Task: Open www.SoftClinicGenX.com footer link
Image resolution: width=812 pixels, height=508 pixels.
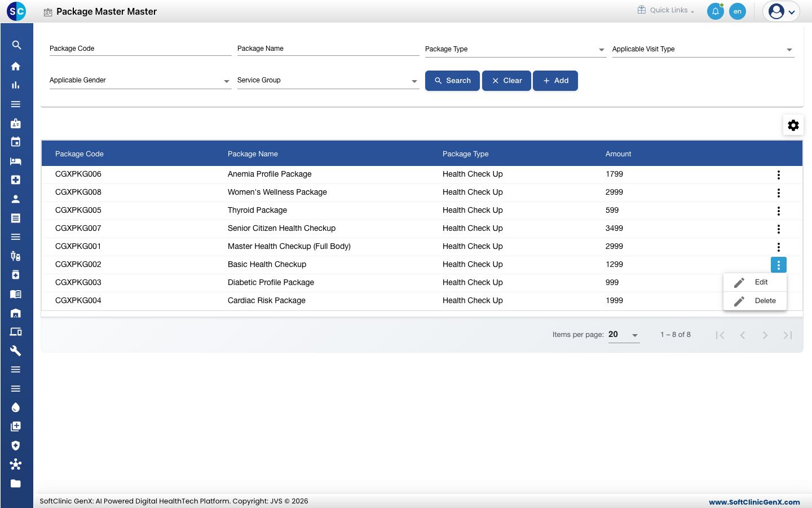Action: [x=754, y=502]
